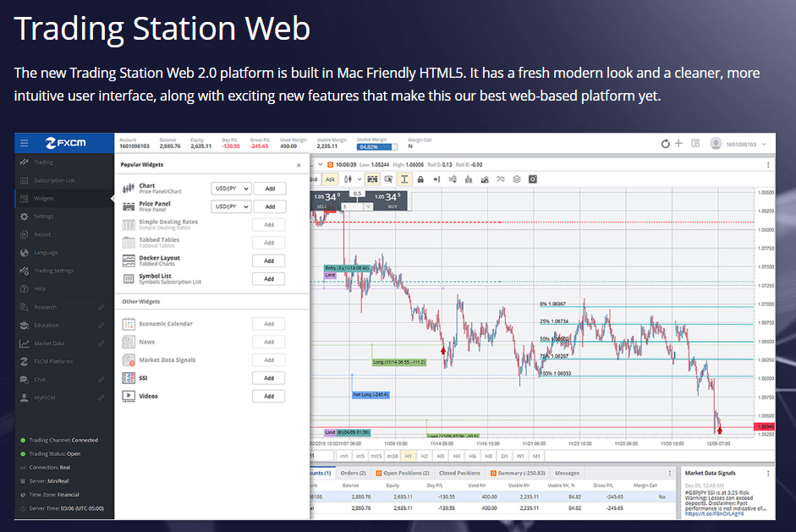
Task: Switch to the Closed Positions tab
Action: click(x=459, y=473)
